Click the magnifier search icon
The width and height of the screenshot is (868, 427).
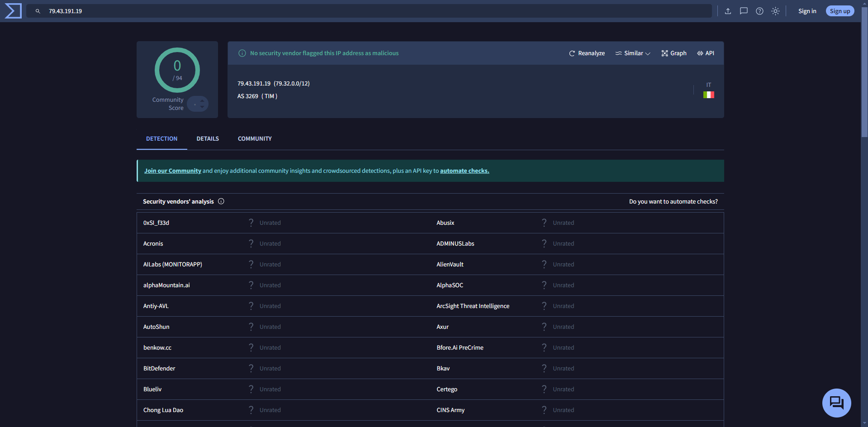38,11
